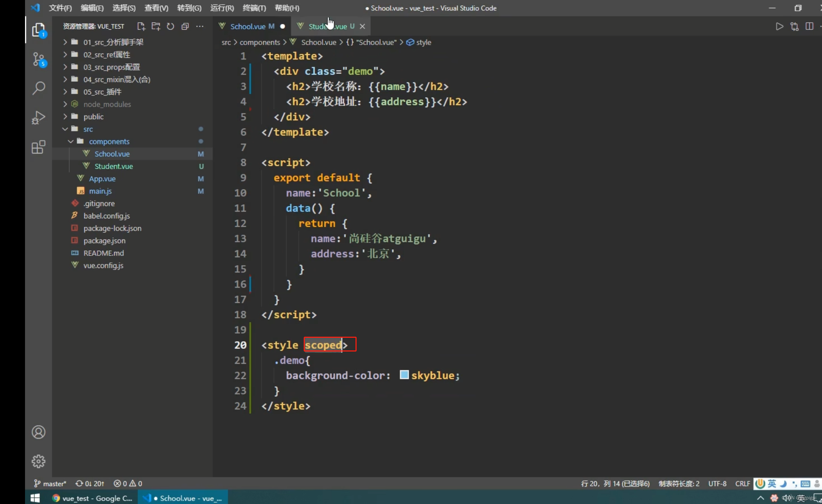Click the skyblue color swatch
822x504 pixels.
(x=404, y=374)
